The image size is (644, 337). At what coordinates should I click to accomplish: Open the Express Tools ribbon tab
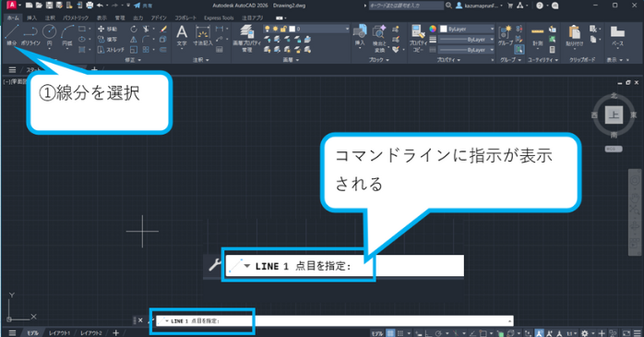tap(219, 18)
